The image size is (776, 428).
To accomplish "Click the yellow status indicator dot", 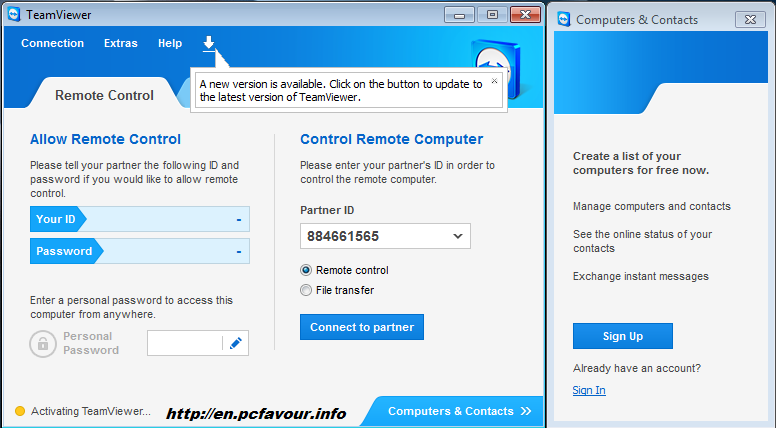I will (x=20, y=411).
